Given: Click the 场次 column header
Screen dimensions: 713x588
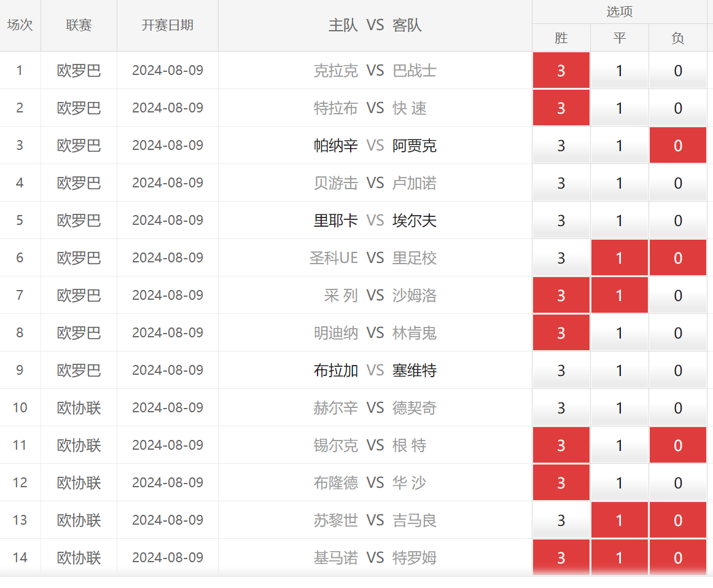Looking at the screenshot, I should [20, 25].
